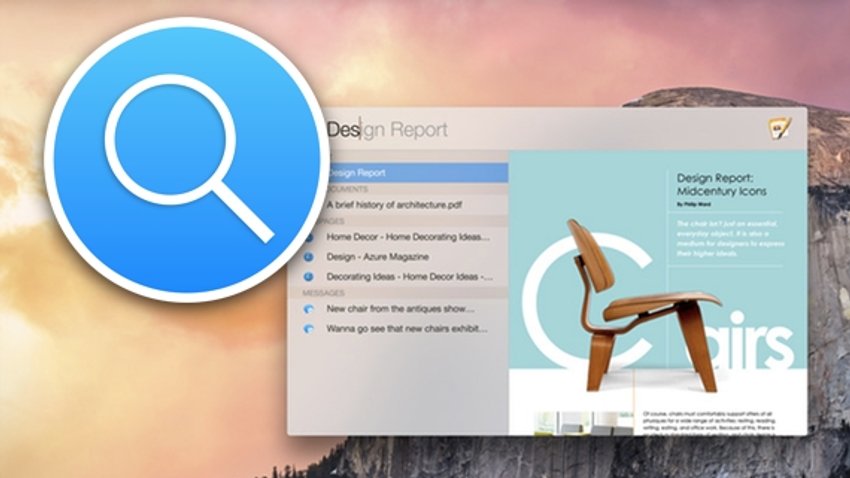Open the Pages app icon in the search bar
This screenshot has height=478, width=850.
(780, 128)
